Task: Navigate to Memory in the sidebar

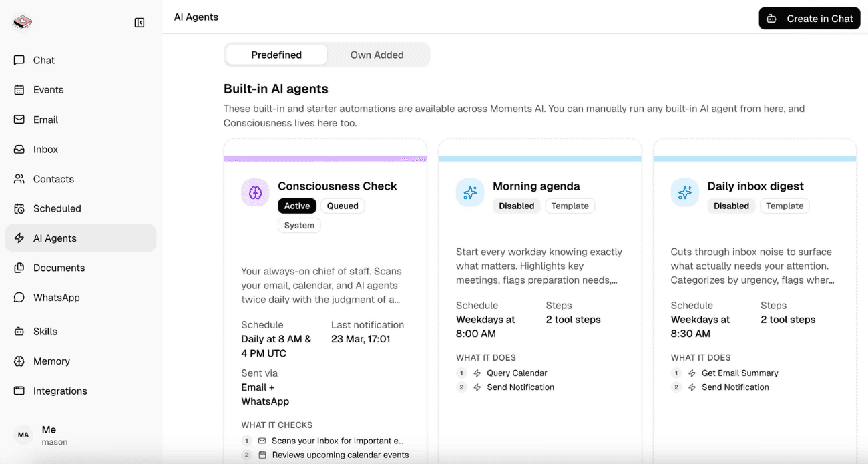Action: (51, 361)
